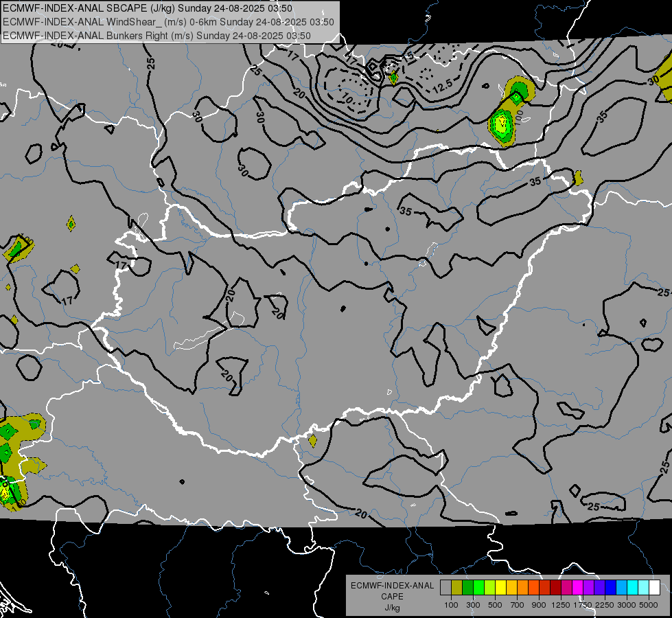Click the legend label 1750
672x618 pixels.
(x=583, y=606)
